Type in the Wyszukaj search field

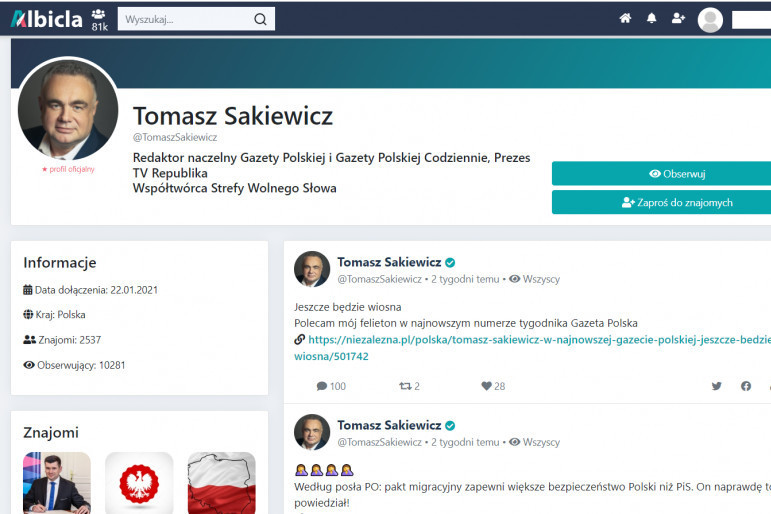click(186, 19)
